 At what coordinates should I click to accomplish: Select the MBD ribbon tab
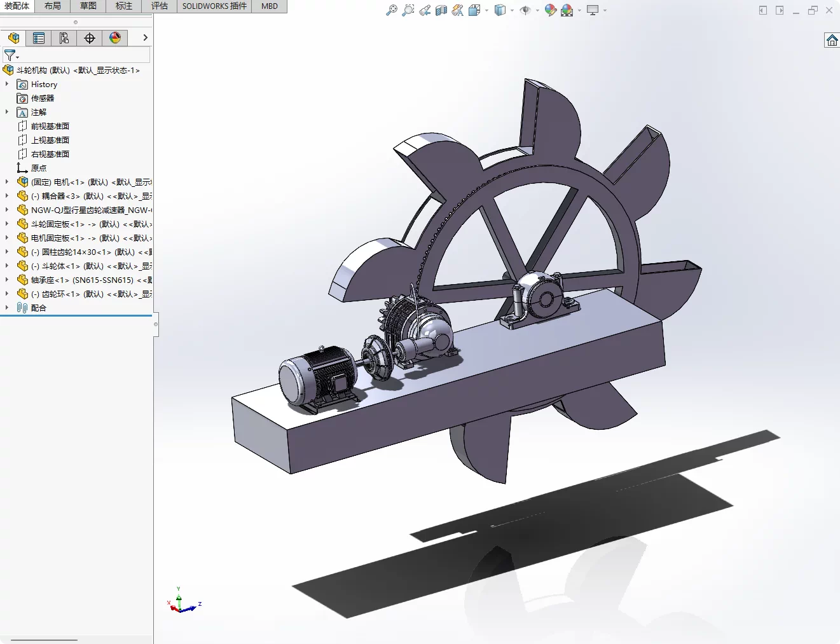[x=270, y=6]
